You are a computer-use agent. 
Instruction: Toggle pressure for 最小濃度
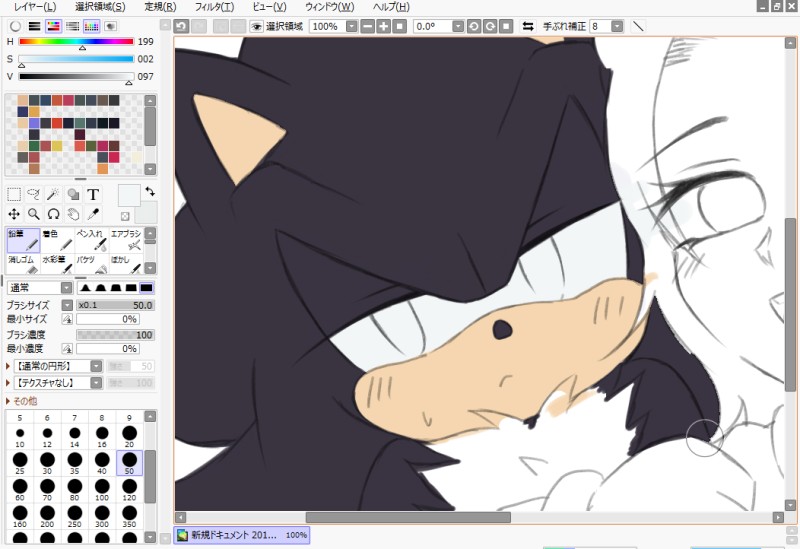coord(67,349)
